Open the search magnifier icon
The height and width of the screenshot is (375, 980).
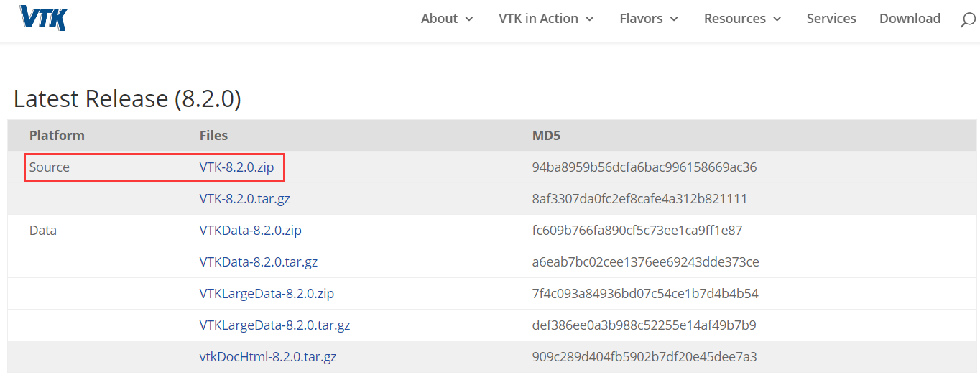tap(968, 20)
